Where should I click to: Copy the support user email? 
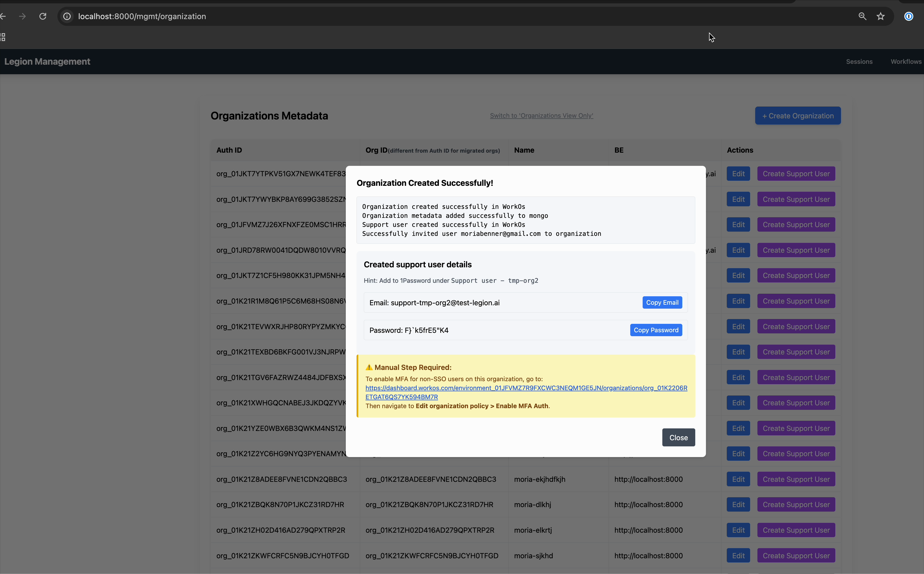[662, 302]
